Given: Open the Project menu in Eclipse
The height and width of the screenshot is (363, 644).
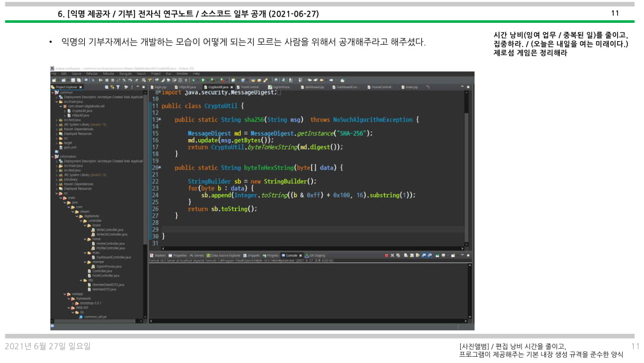Looking at the screenshot, I should [x=156, y=74].
